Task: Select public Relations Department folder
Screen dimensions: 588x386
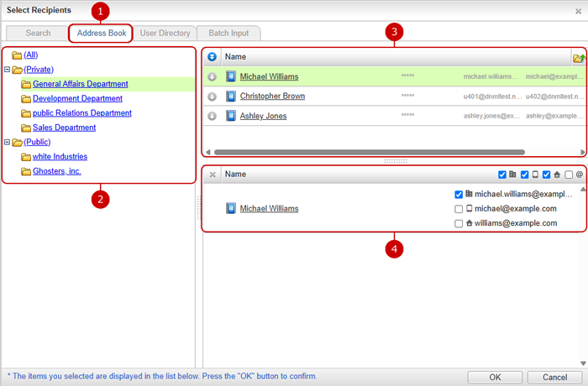Action: (x=82, y=113)
